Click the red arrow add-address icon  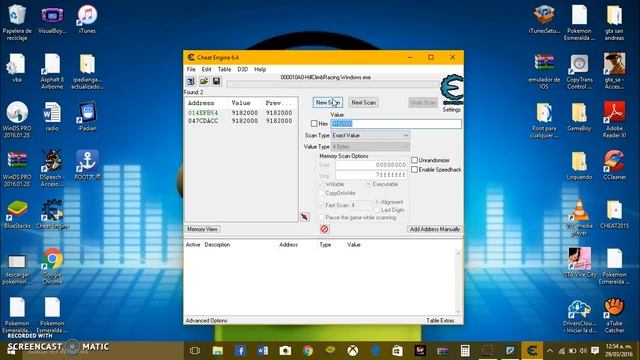[x=304, y=217]
